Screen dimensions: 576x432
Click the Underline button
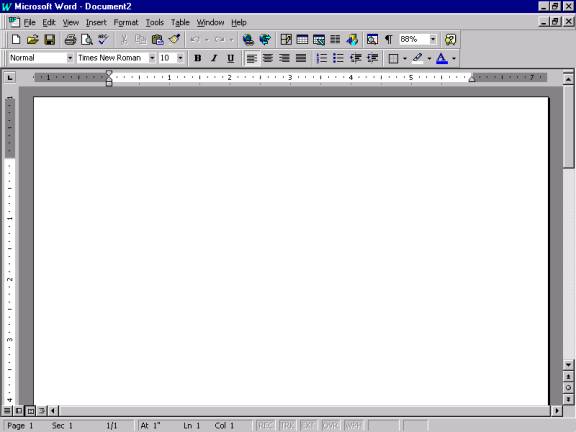230,58
